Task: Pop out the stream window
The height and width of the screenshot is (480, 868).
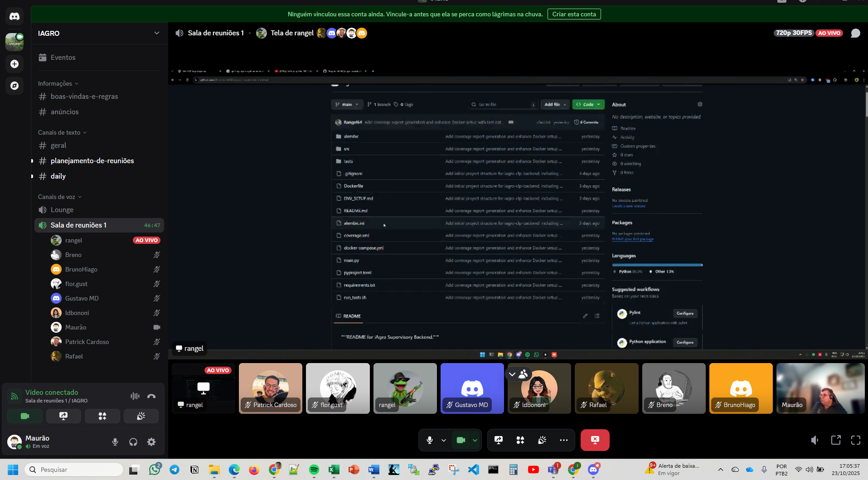Action: pos(836,440)
